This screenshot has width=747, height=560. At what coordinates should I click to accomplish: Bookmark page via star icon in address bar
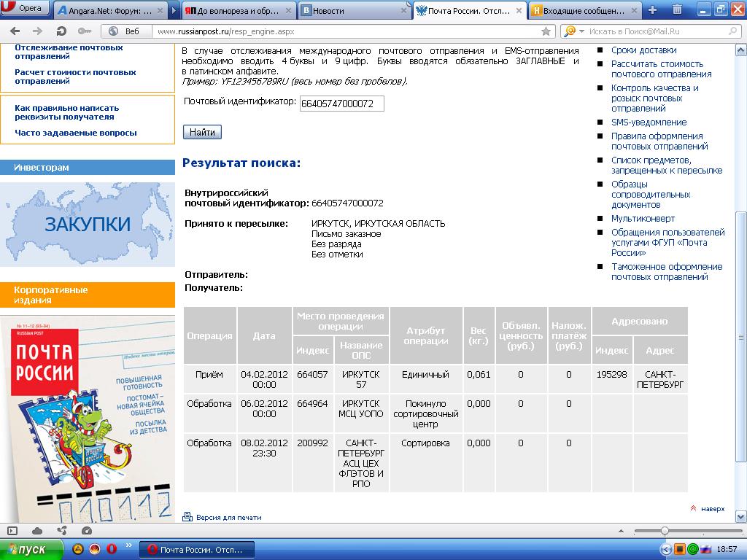tap(546, 31)
